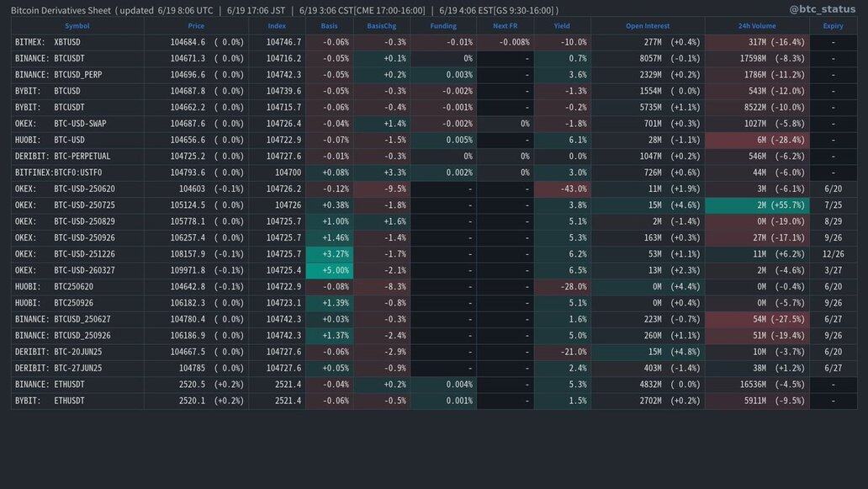Select the 2M (+55.7%) volume cell
Viewport: 868px width, 489px height.
[x=757, y=205]
